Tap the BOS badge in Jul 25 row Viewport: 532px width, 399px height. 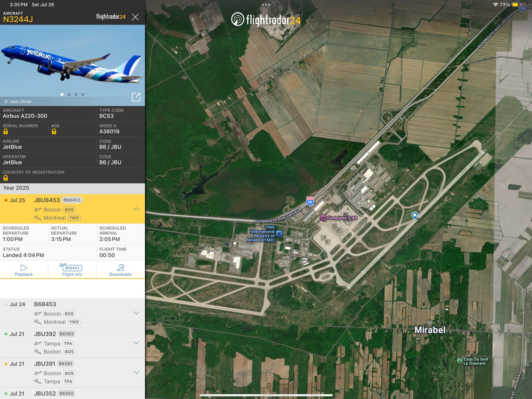click(x=69, y=210)
